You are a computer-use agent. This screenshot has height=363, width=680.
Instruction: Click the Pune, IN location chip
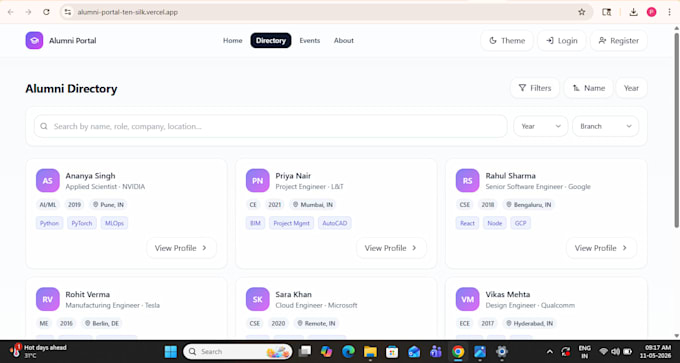108,205
